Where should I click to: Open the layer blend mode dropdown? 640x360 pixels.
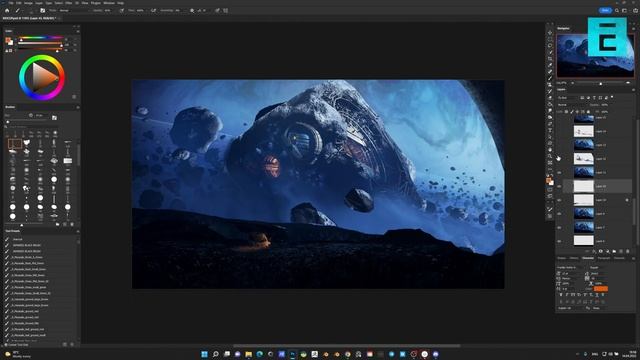pos(571,105)
